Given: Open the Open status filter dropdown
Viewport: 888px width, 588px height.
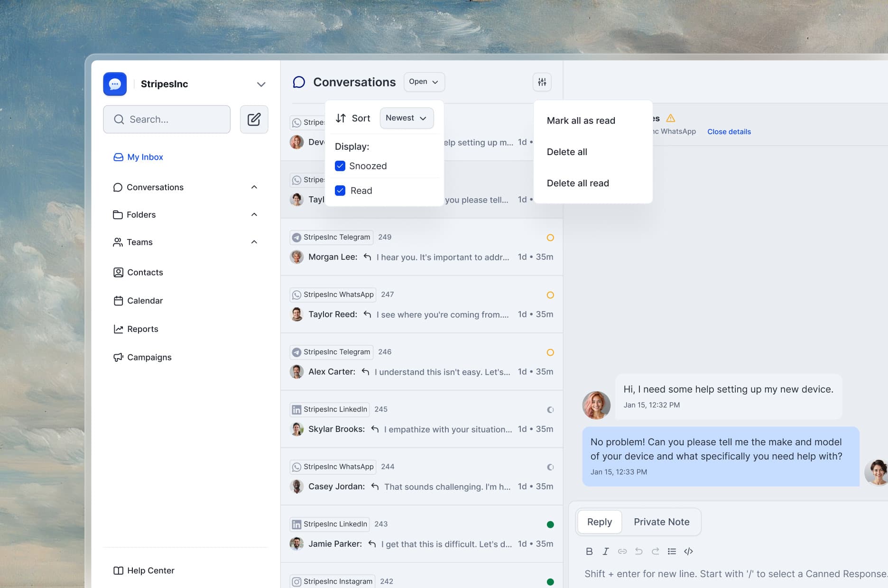Looking at the screenshot, I should 424,82.
